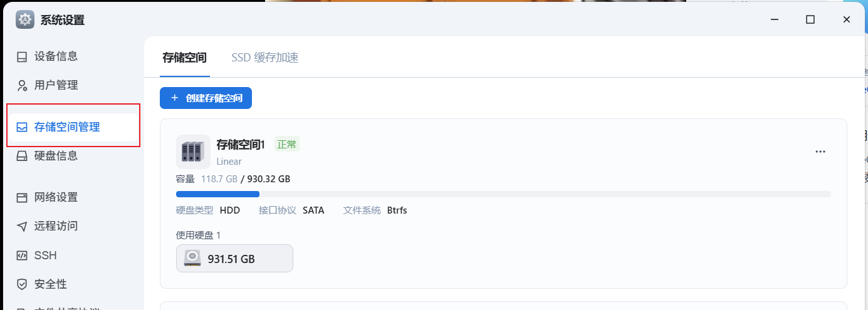The height and width of the screenshot is (310, 868).
Task: Open 硬盘信息 disk icon in sidebar
Action: pos(22,156)
